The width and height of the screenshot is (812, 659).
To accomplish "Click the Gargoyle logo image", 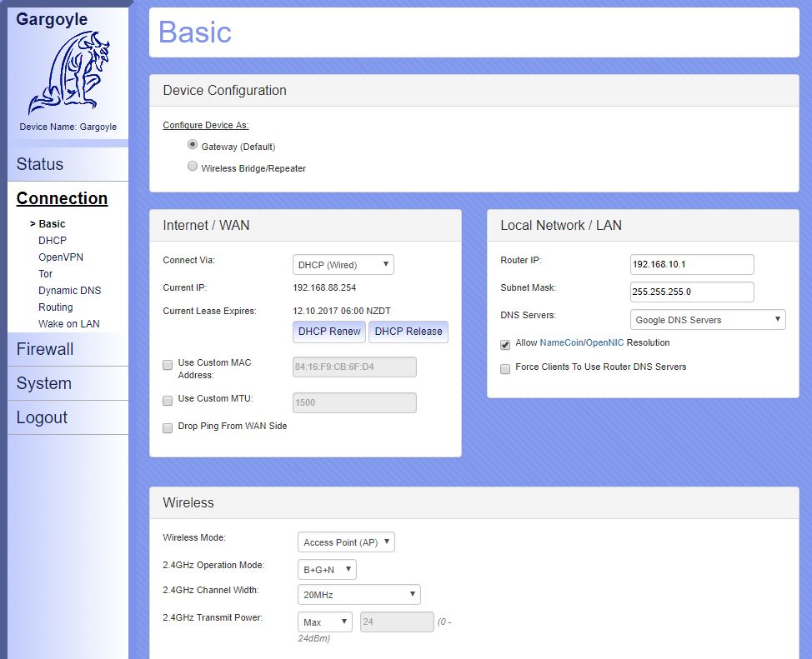I will [68, 73].
